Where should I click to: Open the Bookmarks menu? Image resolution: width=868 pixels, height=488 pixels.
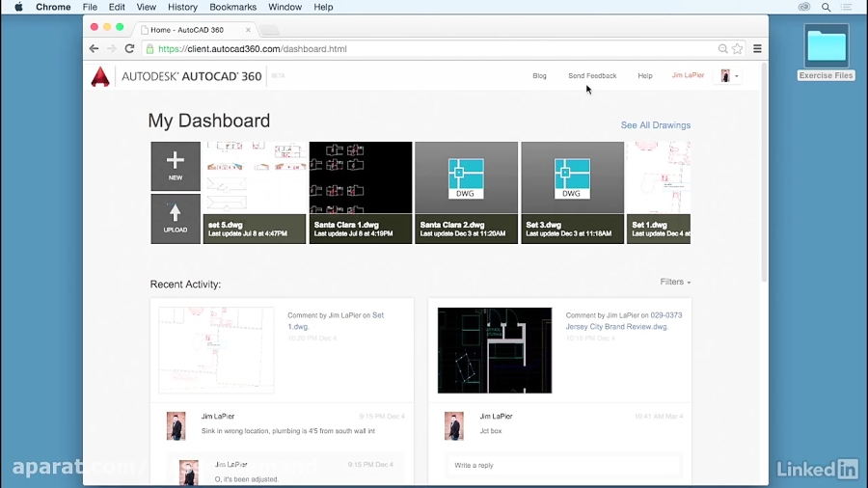click(233, 7)
